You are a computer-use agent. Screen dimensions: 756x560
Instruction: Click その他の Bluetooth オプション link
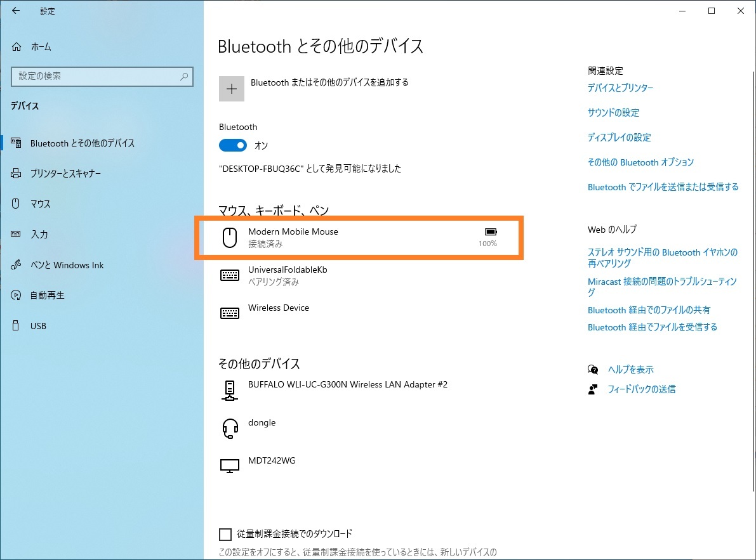640,162
